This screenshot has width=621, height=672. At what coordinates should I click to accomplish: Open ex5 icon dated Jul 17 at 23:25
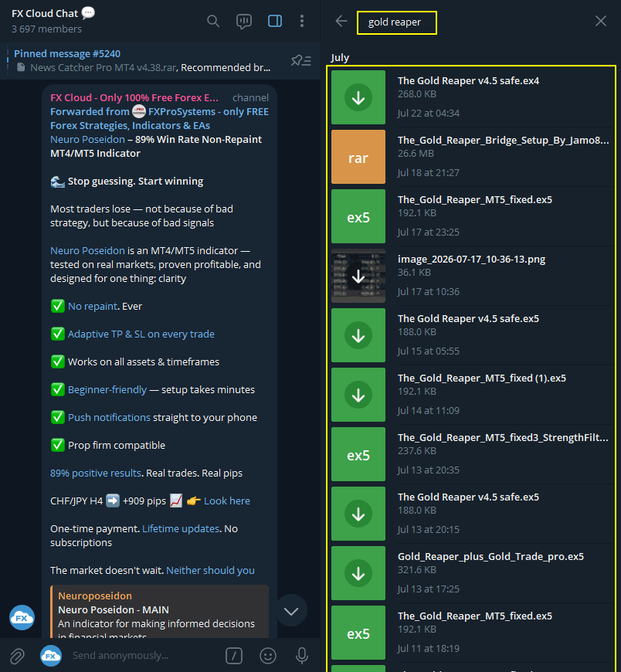(x=358, y=216)
